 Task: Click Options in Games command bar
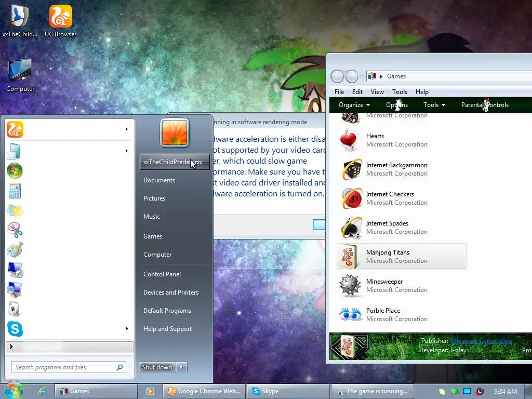396,105
